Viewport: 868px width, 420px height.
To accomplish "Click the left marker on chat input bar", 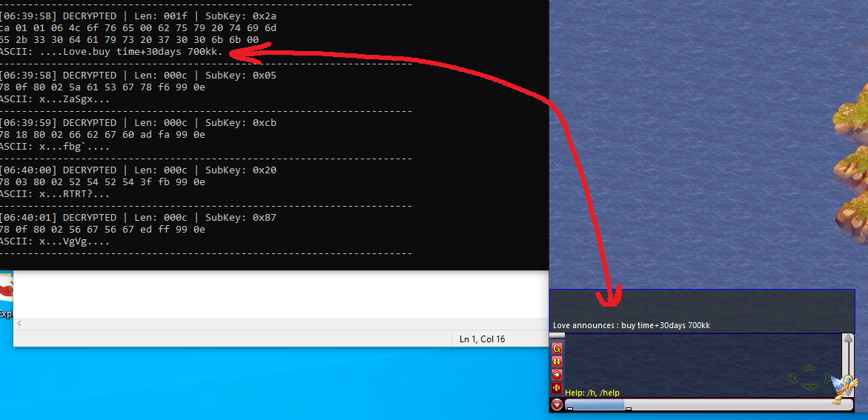I will (x=569, y=409).
